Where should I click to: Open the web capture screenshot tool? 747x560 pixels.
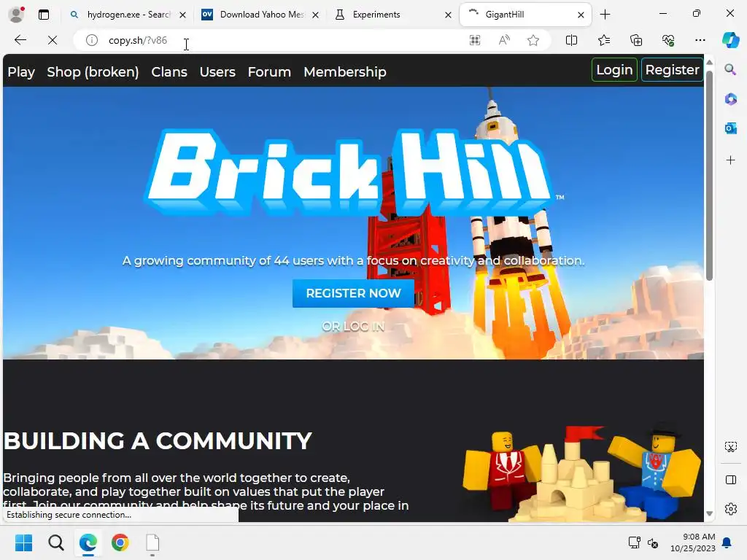pos(730,447)
